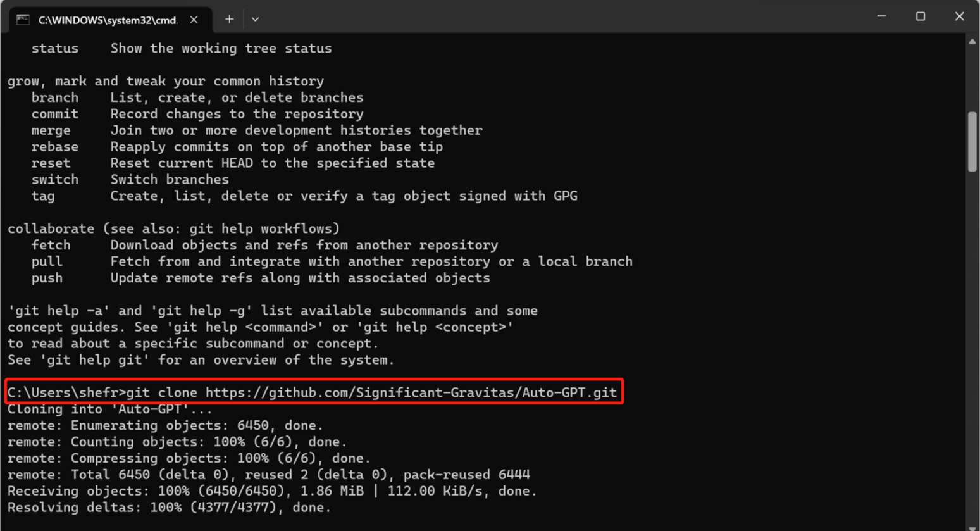Maximize the terminal window

tap(921, 16)
